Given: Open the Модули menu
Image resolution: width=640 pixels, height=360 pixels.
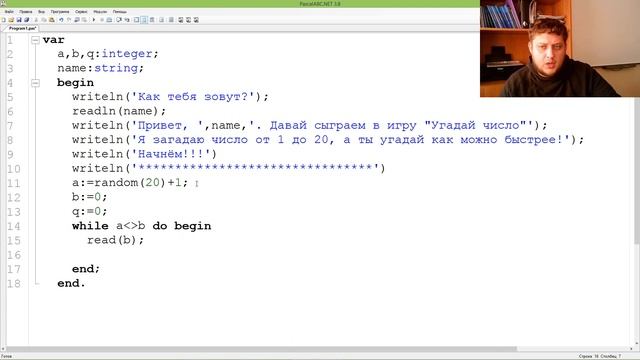Looking at the screenshot, I should [100, 12].
